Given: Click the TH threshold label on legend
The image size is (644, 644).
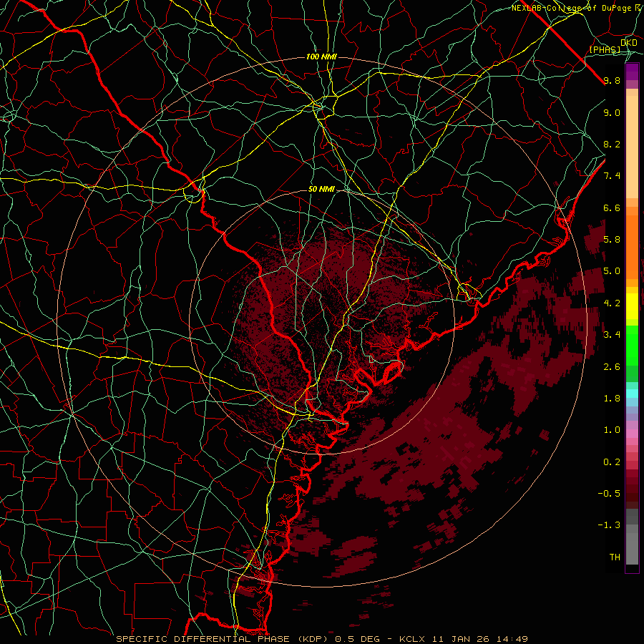Looking at the screenshot, I should 615,557.
